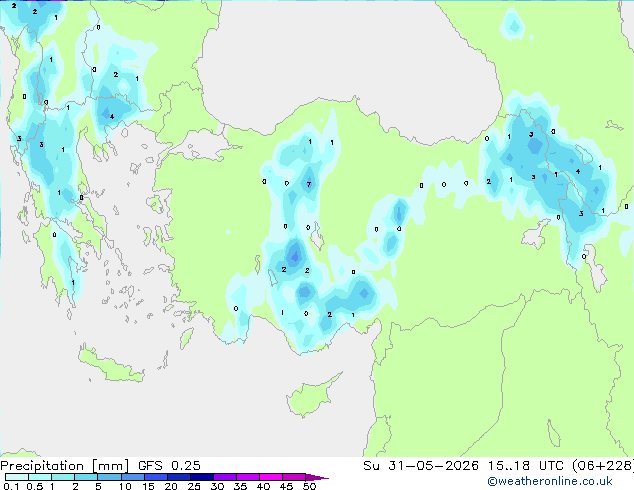
Task: Choose the 20–25 mm dark blue swatch
Action: tap(179, 477)
